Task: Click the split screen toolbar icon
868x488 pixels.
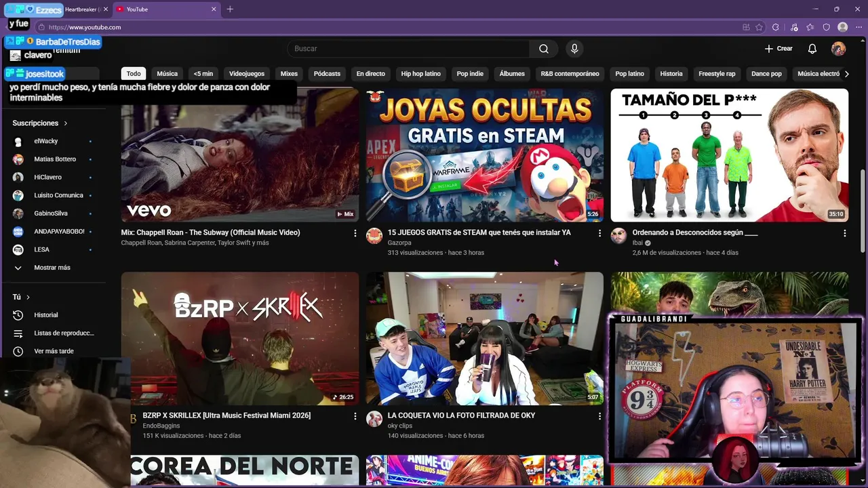Action: pos(746,27)
